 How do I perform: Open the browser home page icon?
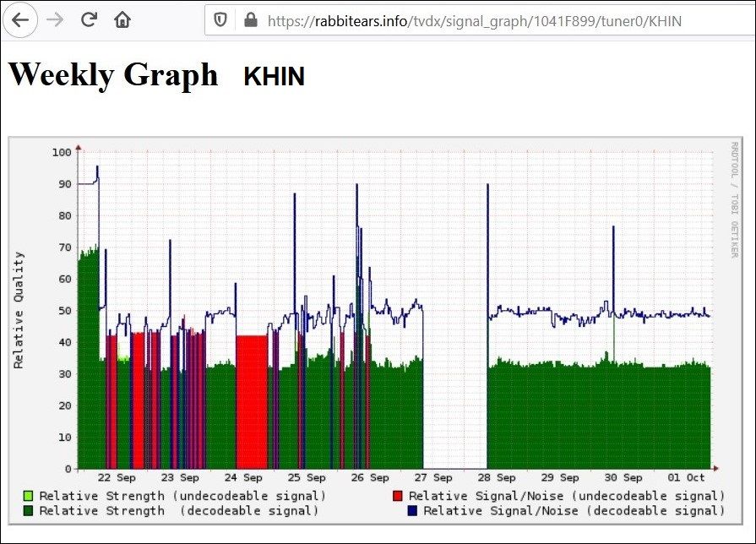[x=122, y=19]
